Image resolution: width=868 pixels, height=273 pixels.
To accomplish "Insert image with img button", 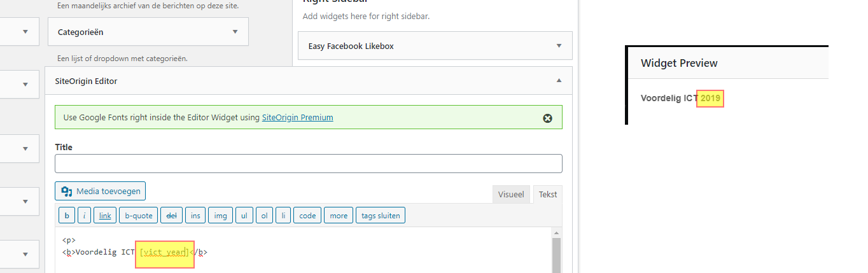I will coord(220,216).
